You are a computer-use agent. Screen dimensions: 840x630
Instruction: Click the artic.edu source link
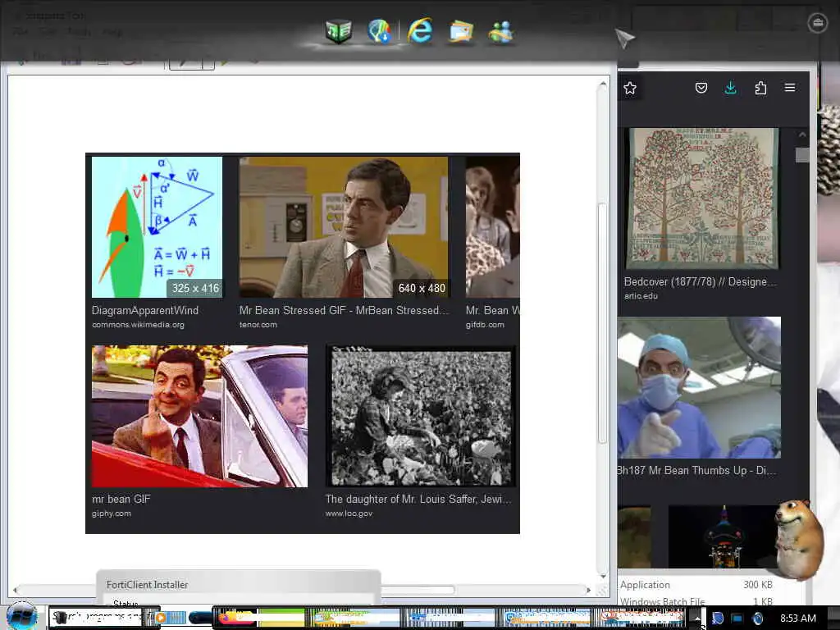coord(641,295)
